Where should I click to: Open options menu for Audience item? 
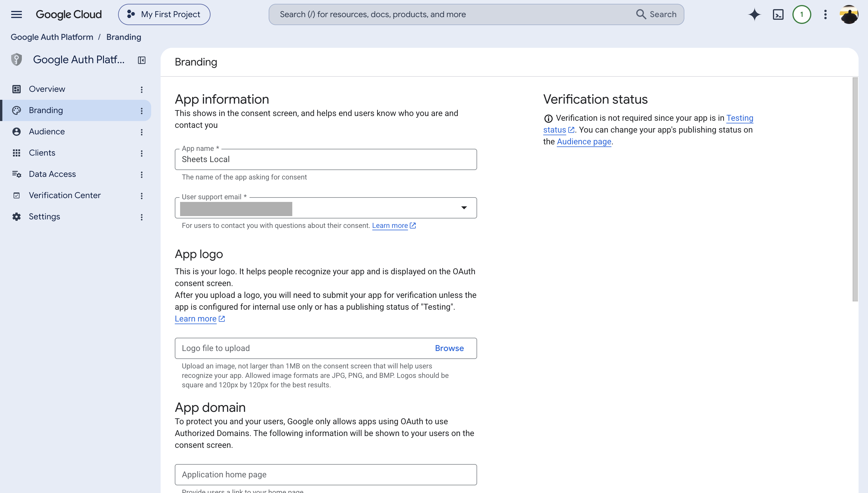click(141, 132)
